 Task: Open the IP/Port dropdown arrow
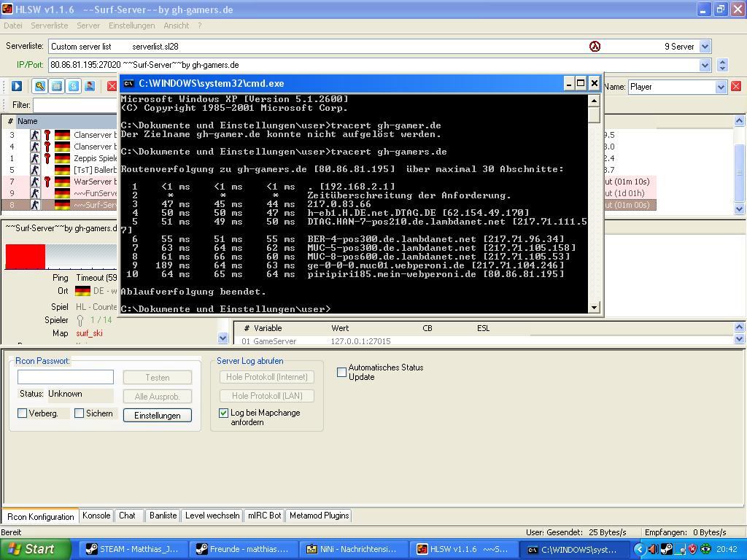tap(705, 65)
